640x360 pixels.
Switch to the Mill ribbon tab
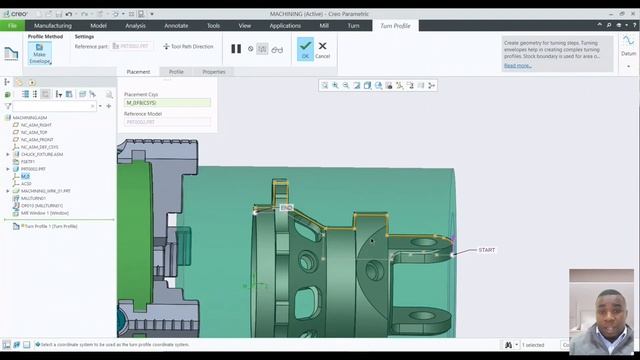(x=324, y=26)
